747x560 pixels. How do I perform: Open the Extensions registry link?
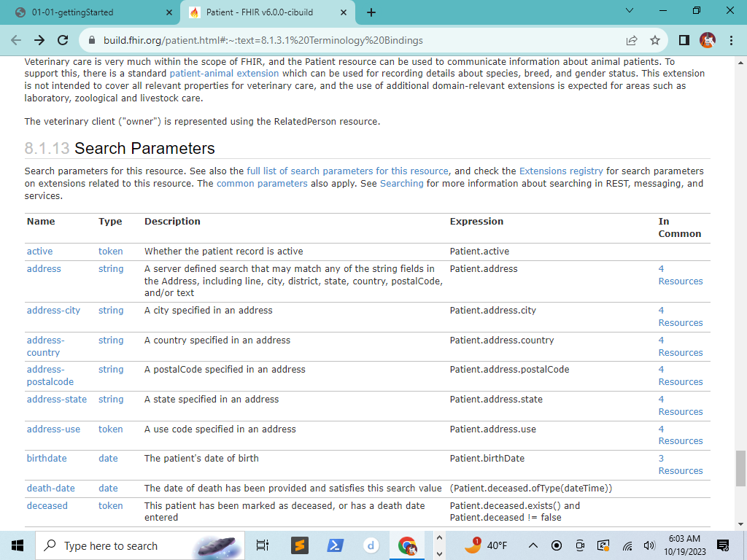[x=561, y=171]
